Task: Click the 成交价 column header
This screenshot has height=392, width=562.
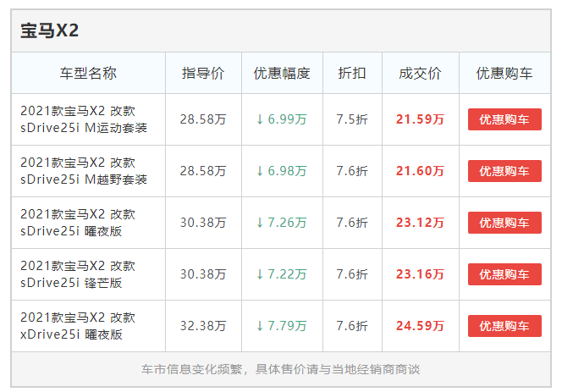Action: (x=420, y=73)
